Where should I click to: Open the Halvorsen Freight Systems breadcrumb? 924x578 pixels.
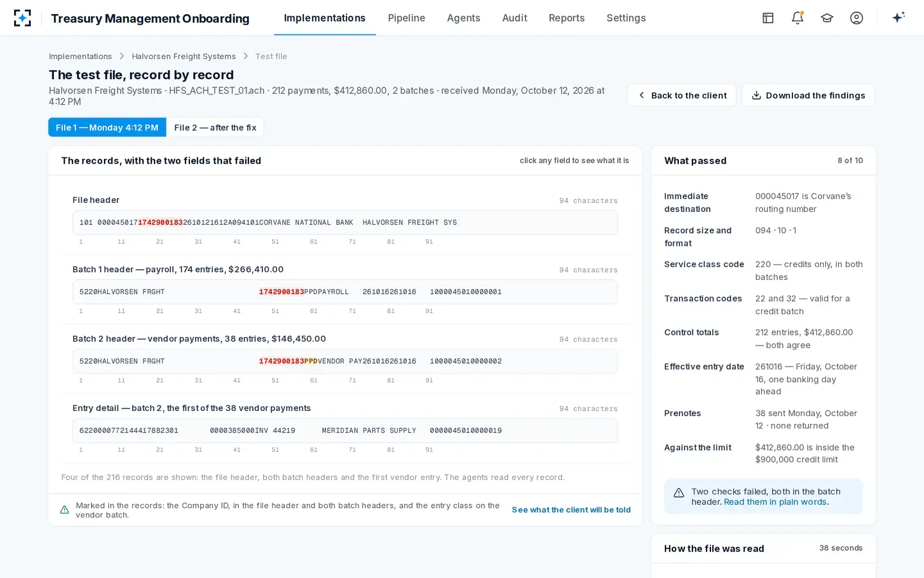click(184, 57)
